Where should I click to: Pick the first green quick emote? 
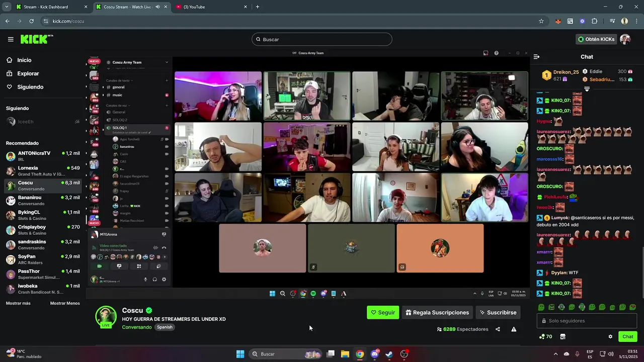click(x=541, y=307)
